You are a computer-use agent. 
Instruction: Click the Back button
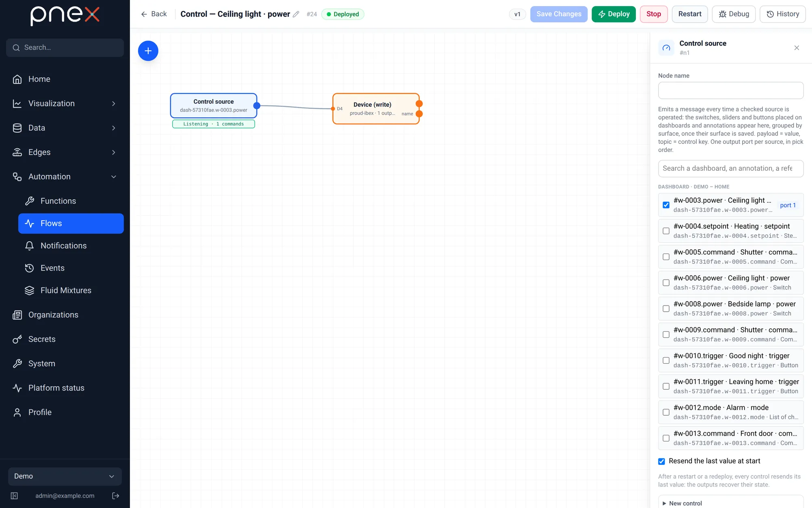point(154,14)
